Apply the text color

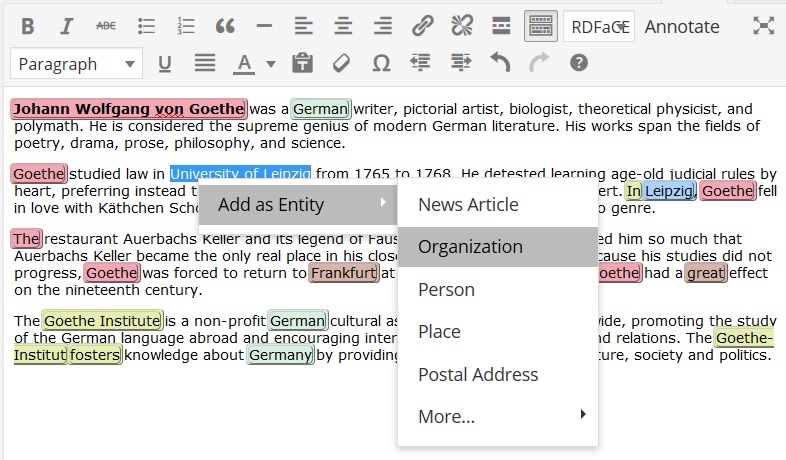244,64
